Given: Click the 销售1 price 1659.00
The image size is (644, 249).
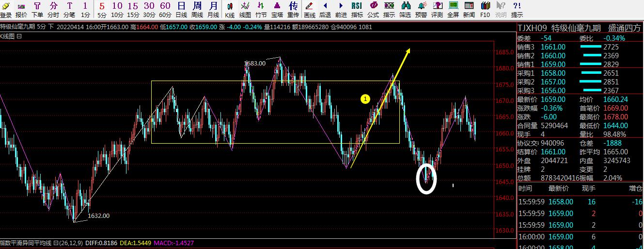Looking at the screenshot, I should coord(553,64).
